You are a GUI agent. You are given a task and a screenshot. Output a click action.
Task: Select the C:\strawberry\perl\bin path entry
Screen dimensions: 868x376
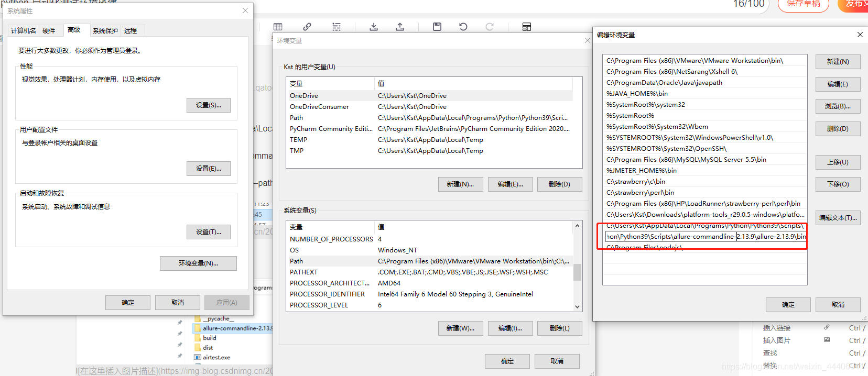(705, 193)
